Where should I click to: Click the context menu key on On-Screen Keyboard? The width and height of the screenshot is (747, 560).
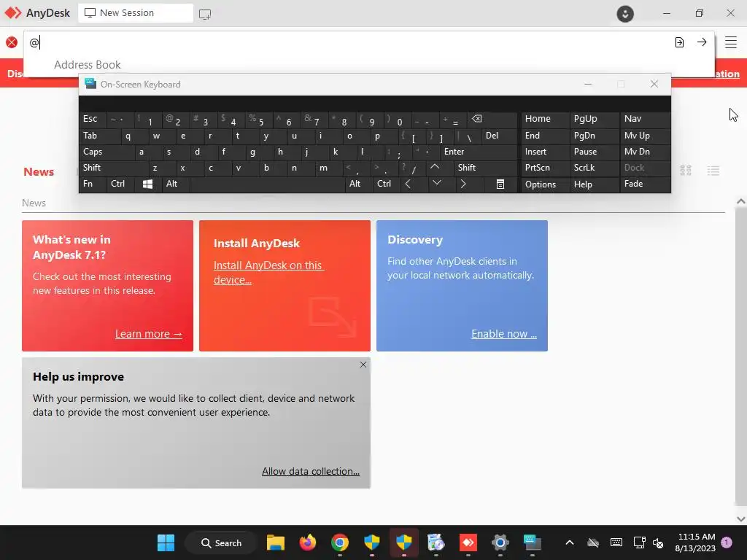pyautogui.click(x=500, y=184)
